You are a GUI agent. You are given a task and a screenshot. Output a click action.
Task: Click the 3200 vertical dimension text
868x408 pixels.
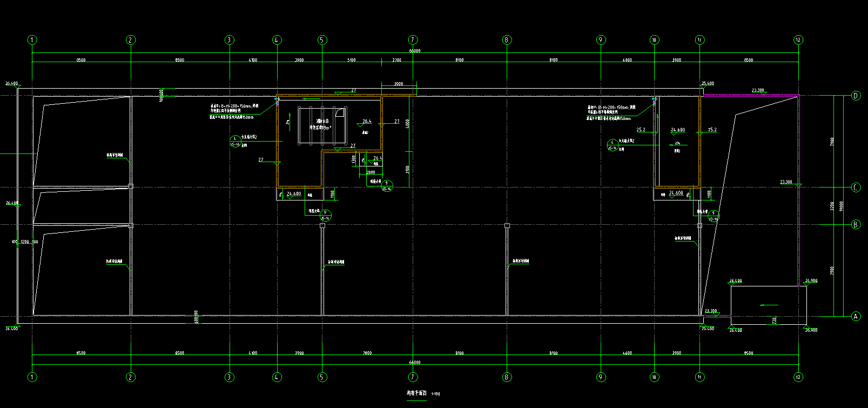click(832, 206)
